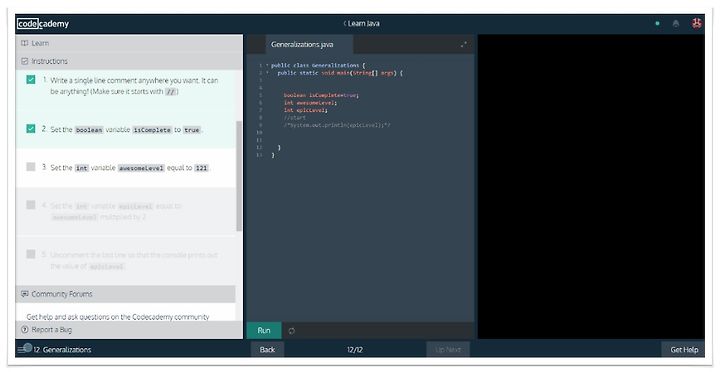This screenshot has width=720, height=372.
Task: Click the 'public static void main' line
Action: 340,73
